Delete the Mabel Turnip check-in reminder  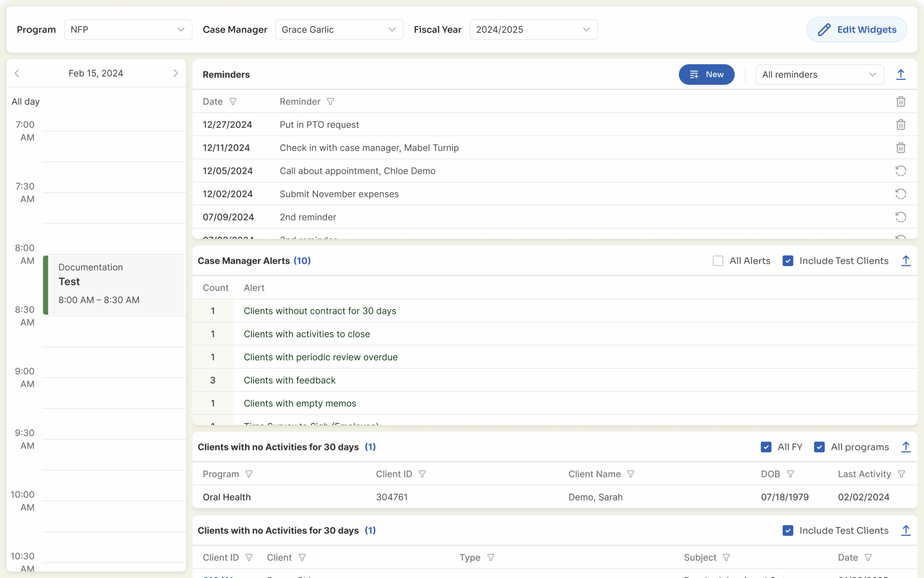[900, 148]
